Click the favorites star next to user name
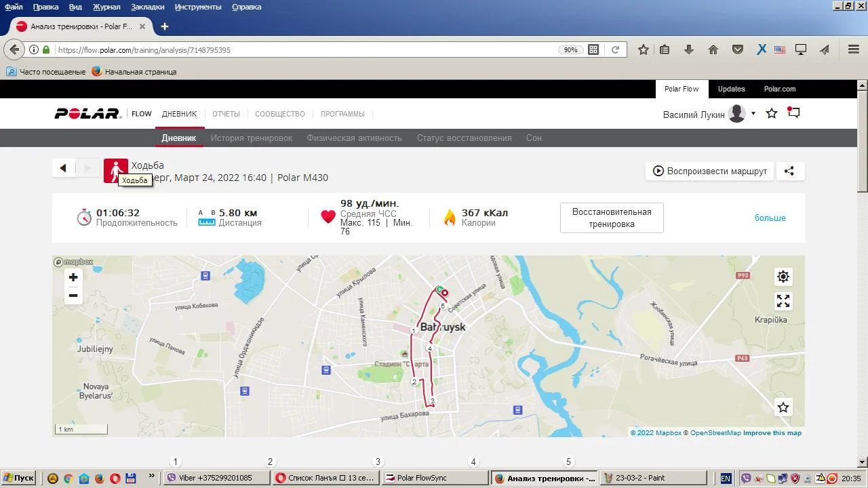This screenshot has width=868, height=488. (x=772, y=113)
